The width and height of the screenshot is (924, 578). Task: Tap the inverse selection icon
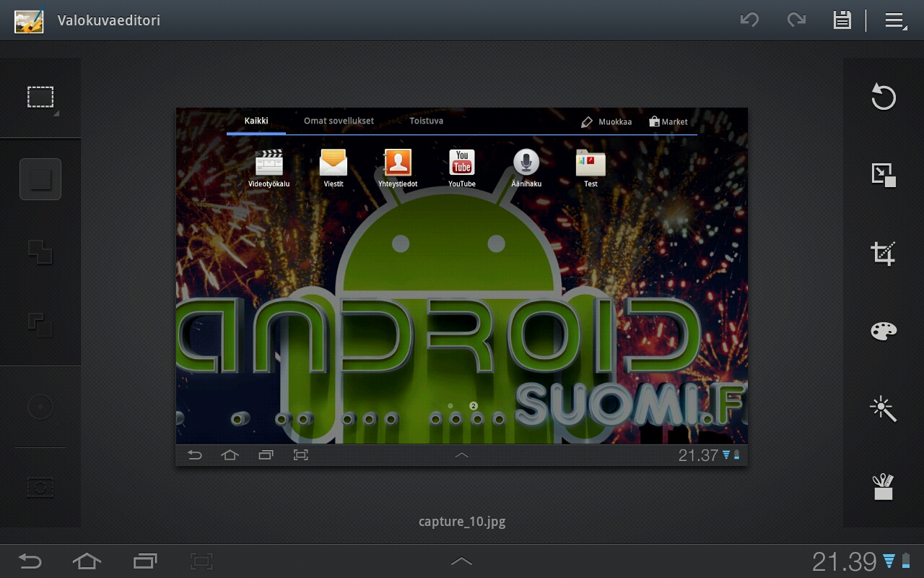[x=40, y=488]
